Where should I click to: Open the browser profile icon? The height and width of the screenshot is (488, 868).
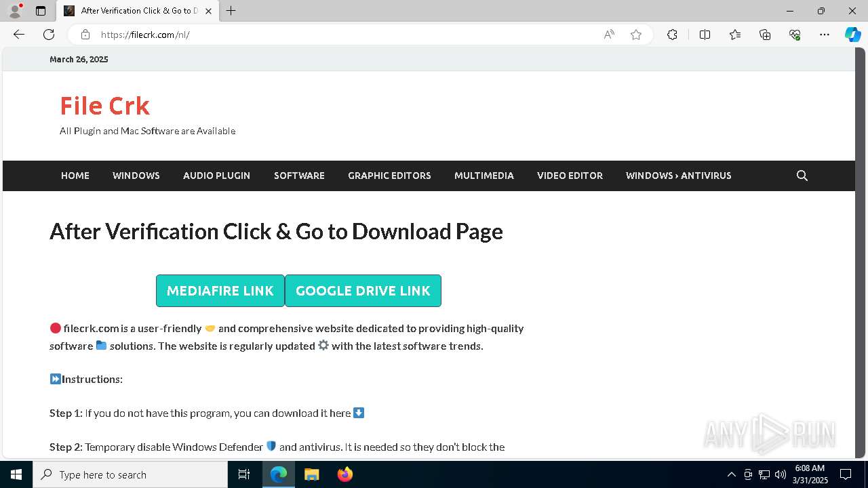click(15, 11)
